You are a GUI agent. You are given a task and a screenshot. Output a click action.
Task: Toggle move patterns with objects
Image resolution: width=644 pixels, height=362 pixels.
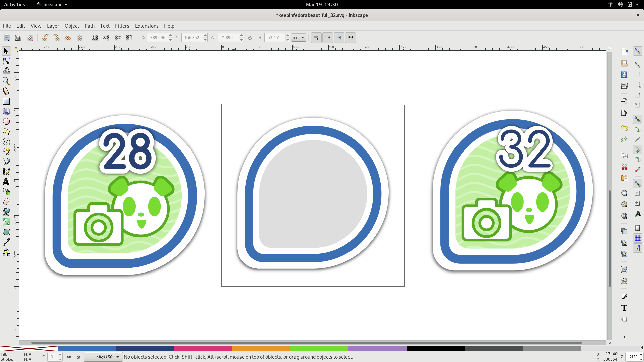point(351,38)
